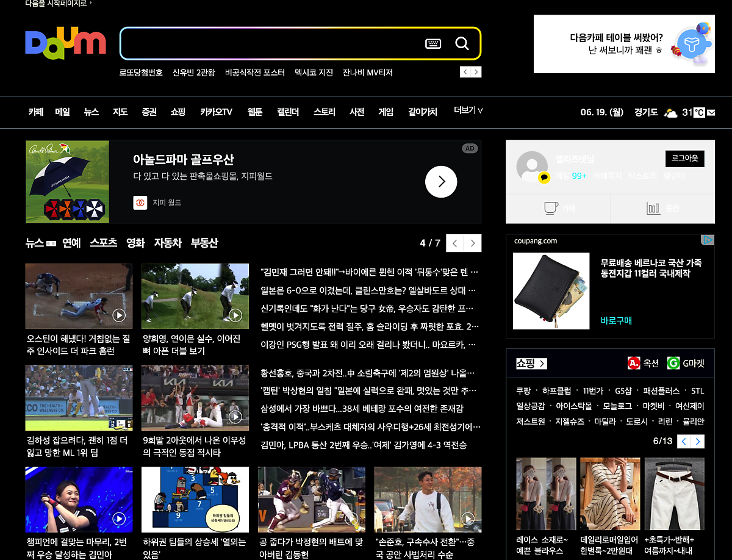732x560 pixels.
Task: Search trending term 멕시코 지진
Action: (314, 73)
